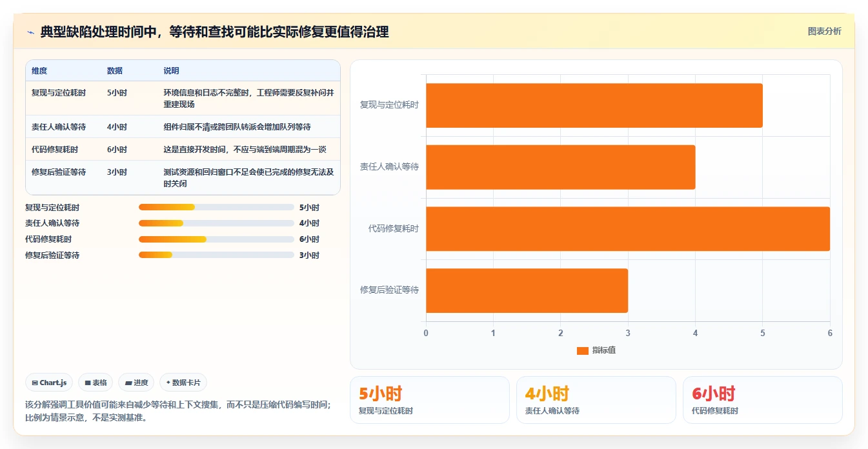Click the lightning icon beside the title

coord(30,32)
